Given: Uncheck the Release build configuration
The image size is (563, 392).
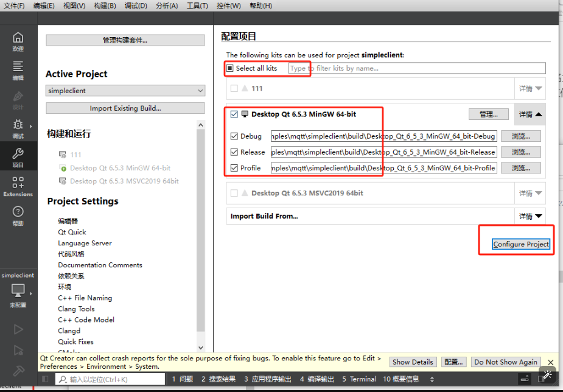Looking at the screenshot, I should pos(234,152).
